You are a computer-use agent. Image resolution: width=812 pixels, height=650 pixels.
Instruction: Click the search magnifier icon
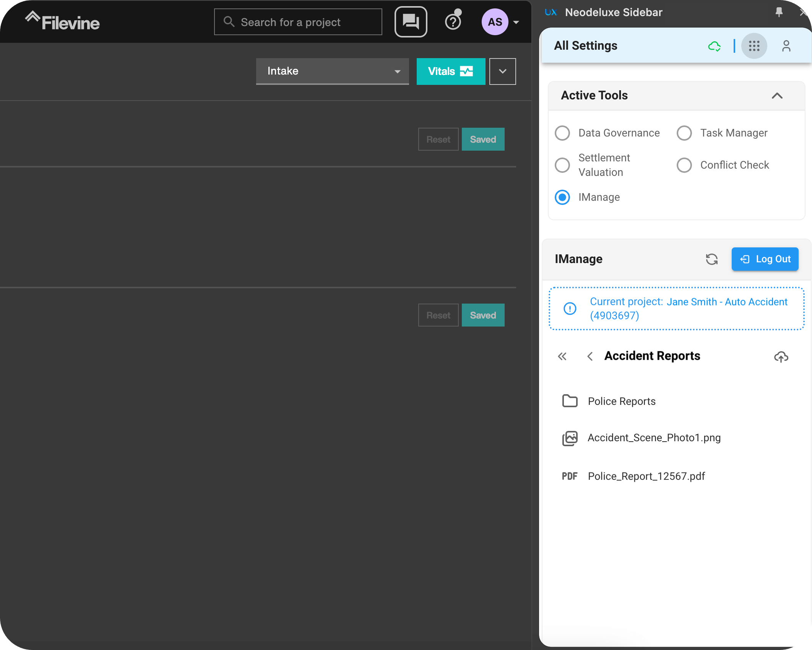coord(229,22)
